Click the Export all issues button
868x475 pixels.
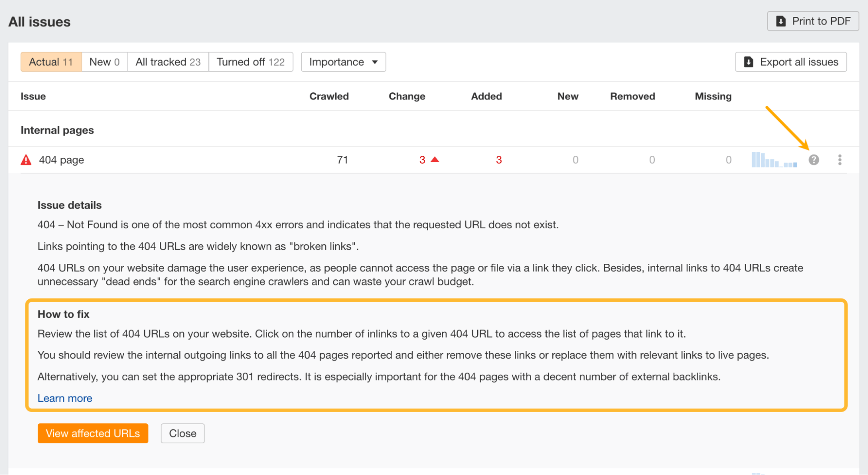click(x=790, y=62)
